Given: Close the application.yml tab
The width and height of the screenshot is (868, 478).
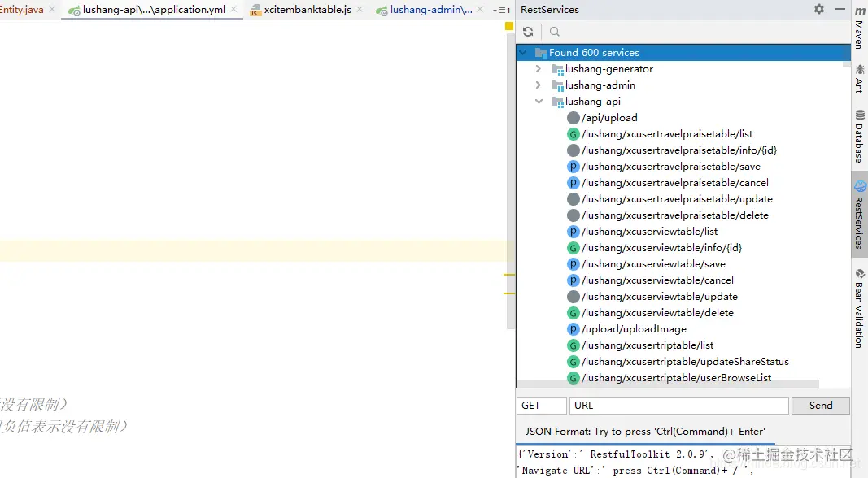Looking at the screenshot, I should pyautogui.click(x=233, y=9).
